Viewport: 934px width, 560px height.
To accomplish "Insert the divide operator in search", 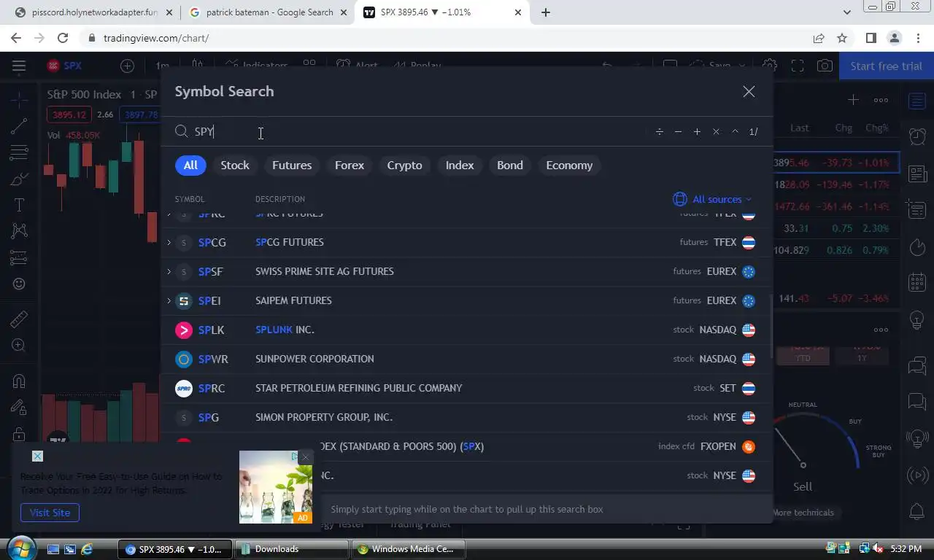I will tap(659, 132).
